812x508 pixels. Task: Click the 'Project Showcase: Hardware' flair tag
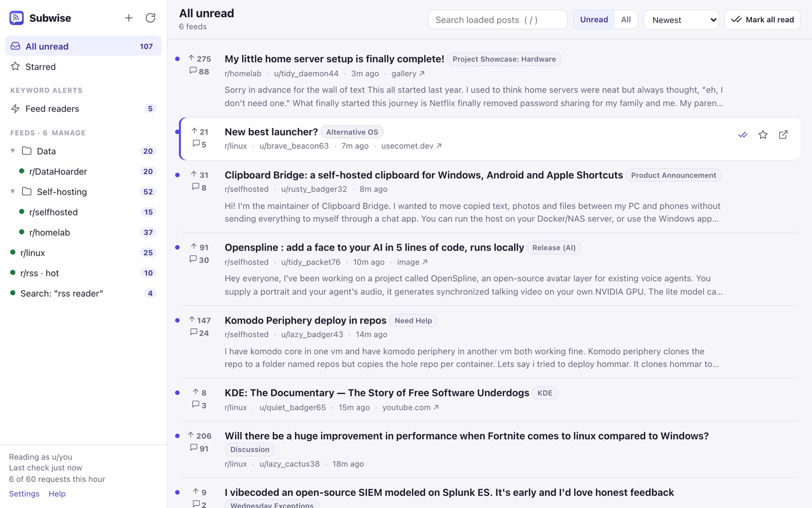pos(504,59)
